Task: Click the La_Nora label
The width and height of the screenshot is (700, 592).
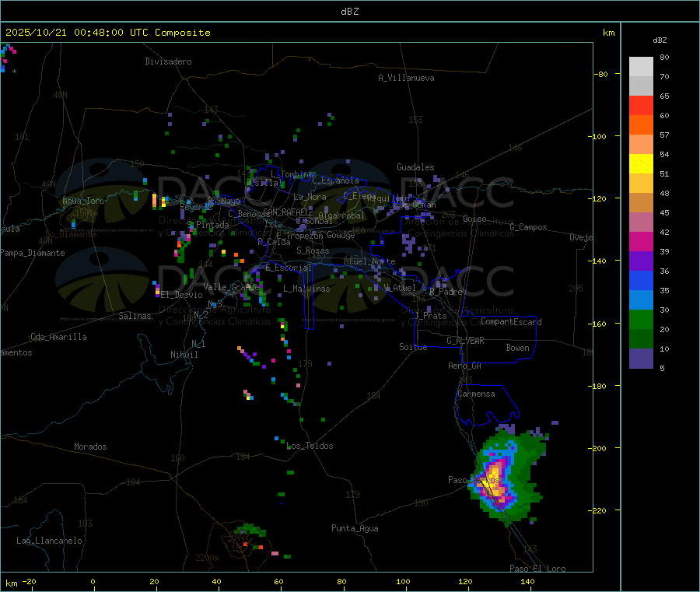Action: coord(310,197)
